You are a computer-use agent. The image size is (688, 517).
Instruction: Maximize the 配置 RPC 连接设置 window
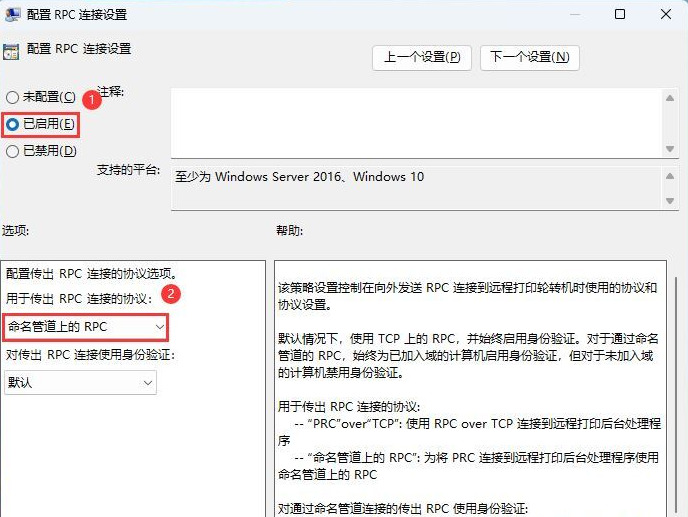point(620,14)
